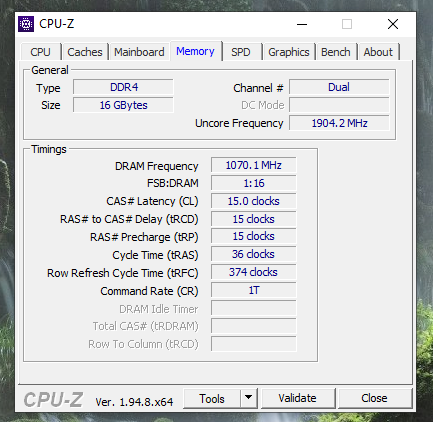
Task: Click the DRAM Frequency label
Action: click(x=157, y=166)
